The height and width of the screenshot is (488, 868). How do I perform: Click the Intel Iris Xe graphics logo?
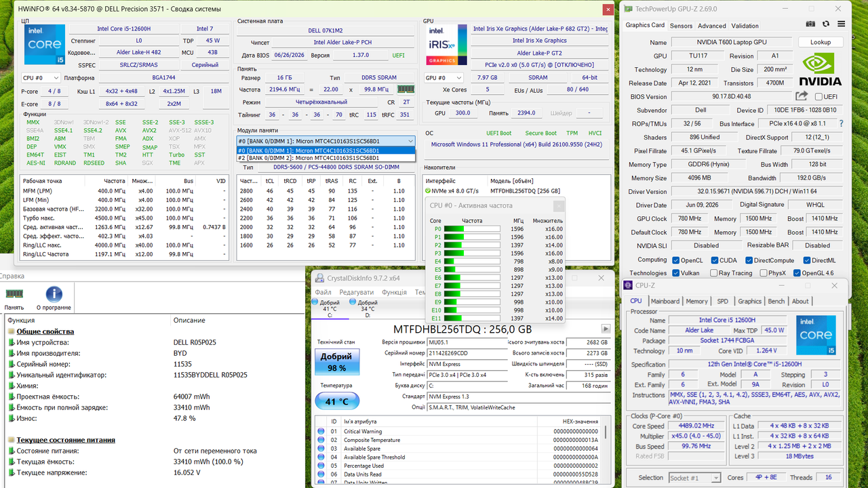point(446,45)
